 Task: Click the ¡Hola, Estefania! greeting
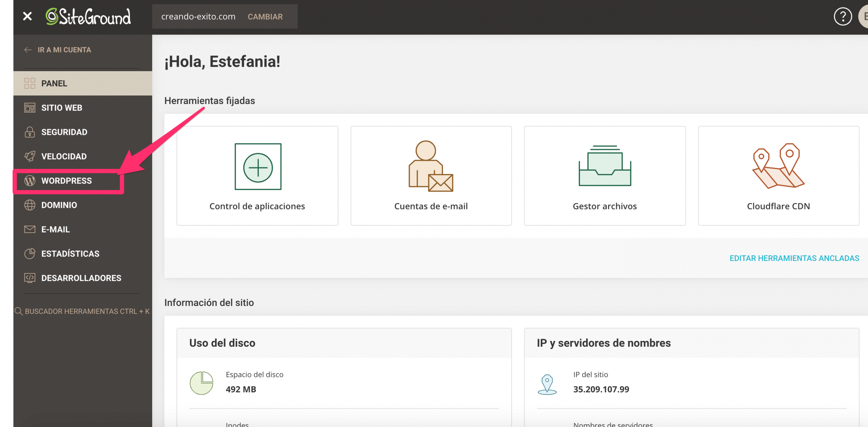(222, 62)
